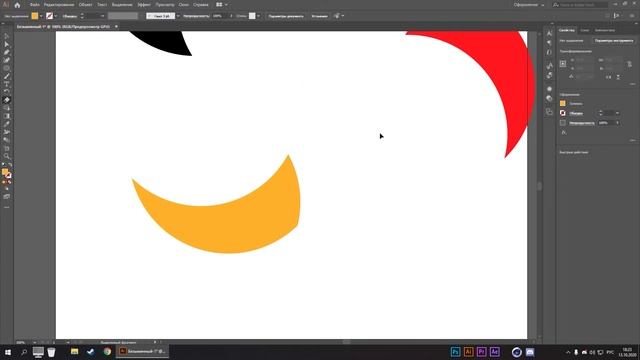Viewport: 640px width, 360px height.
Task: Switch to the Слои tab
Action: (x=585, y=30)
